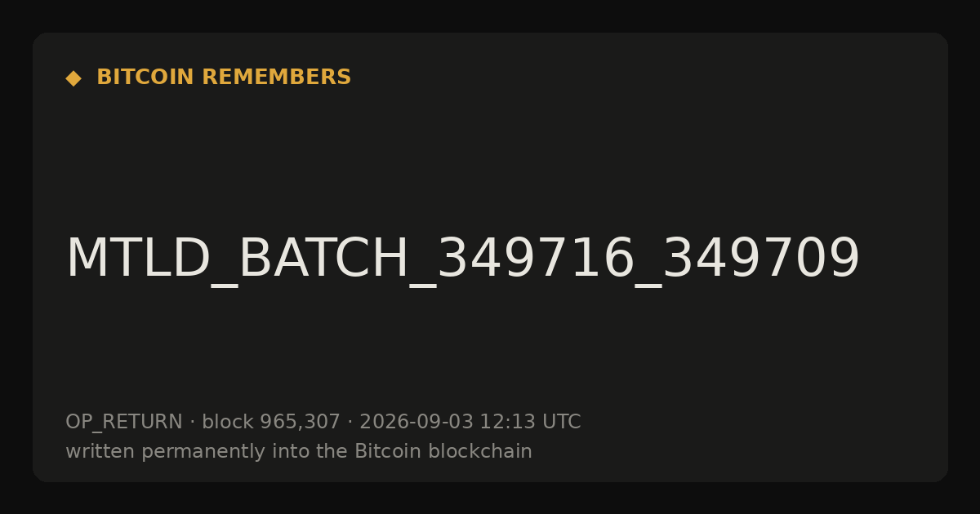
Task: Click the number 349709 ending the message
Action: [x=761, y=259]
